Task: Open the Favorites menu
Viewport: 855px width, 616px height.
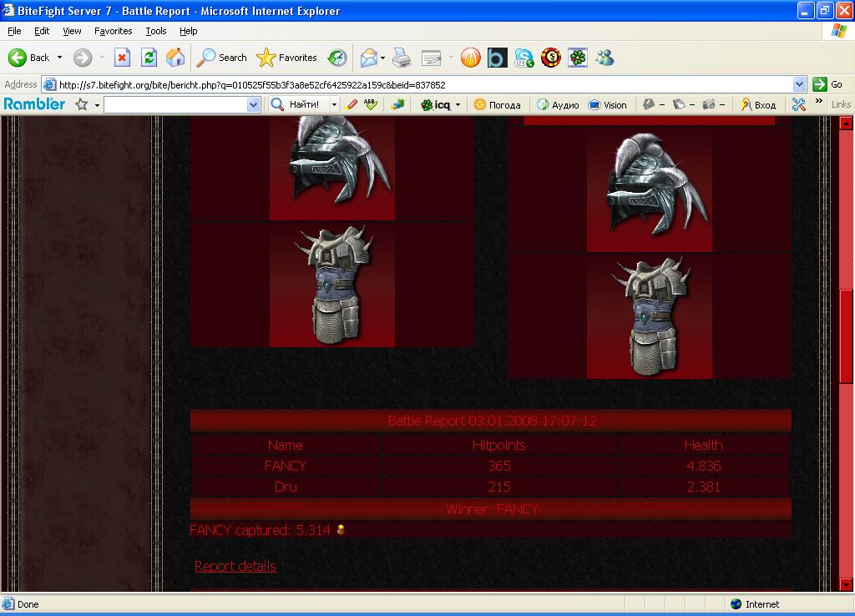Action: tap(113, 31)
